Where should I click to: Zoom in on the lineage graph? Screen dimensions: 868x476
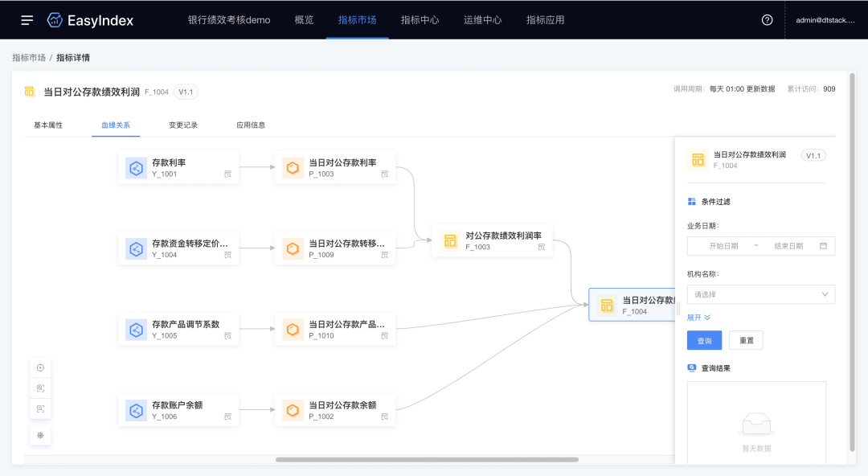tap(40, 388)
